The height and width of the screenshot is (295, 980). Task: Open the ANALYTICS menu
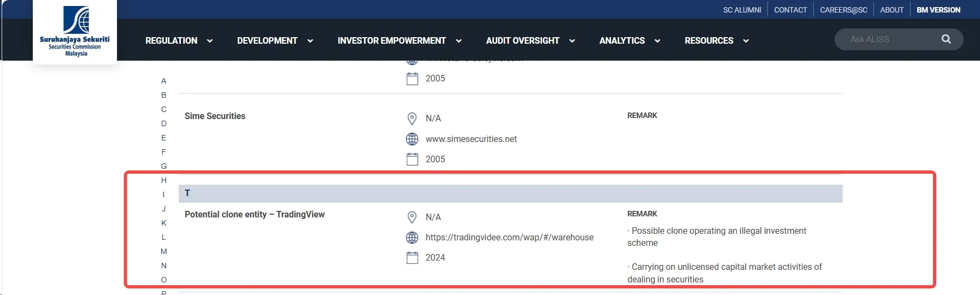click(x=622, y=40)
